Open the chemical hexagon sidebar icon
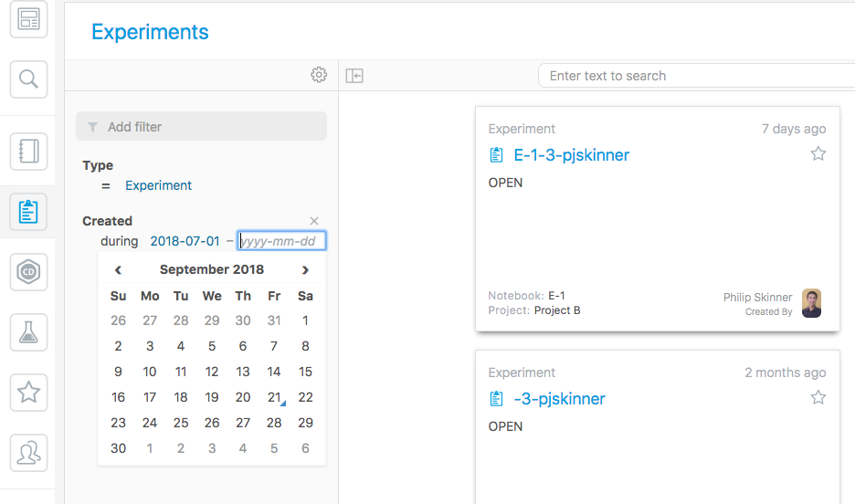Screen dimensions: 855x504 point(28,272)
